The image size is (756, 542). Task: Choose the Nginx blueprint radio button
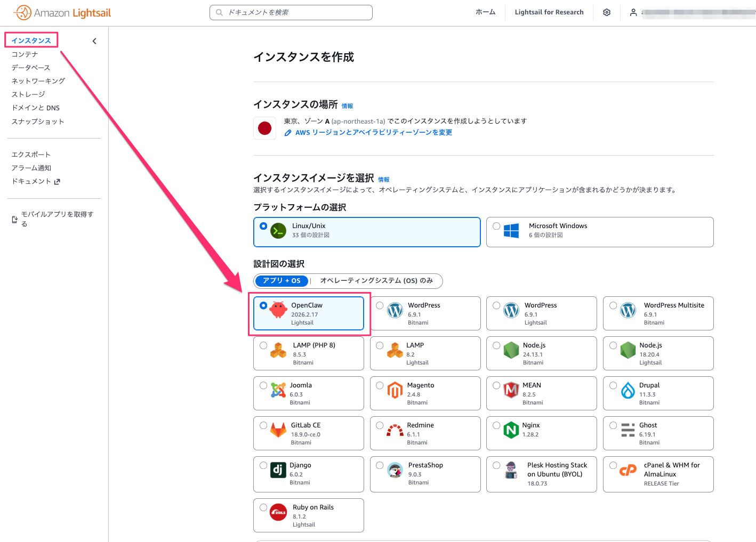point(496,425)
